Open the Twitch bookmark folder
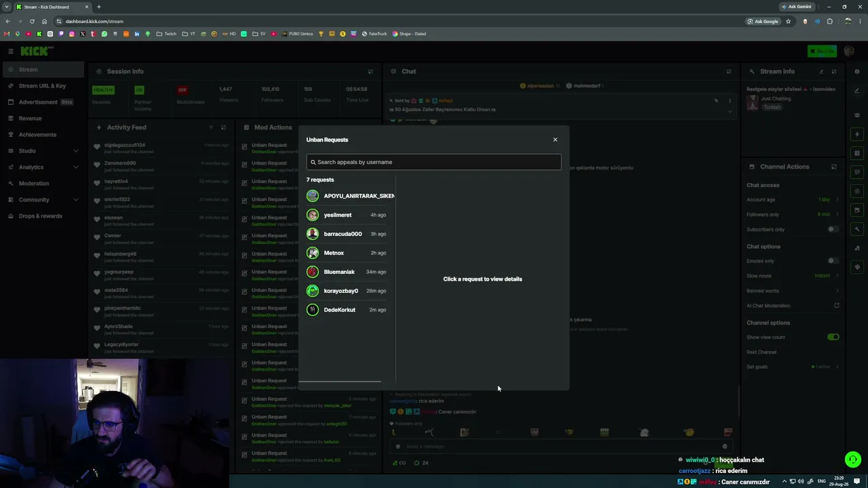 (x=166, y=34)
